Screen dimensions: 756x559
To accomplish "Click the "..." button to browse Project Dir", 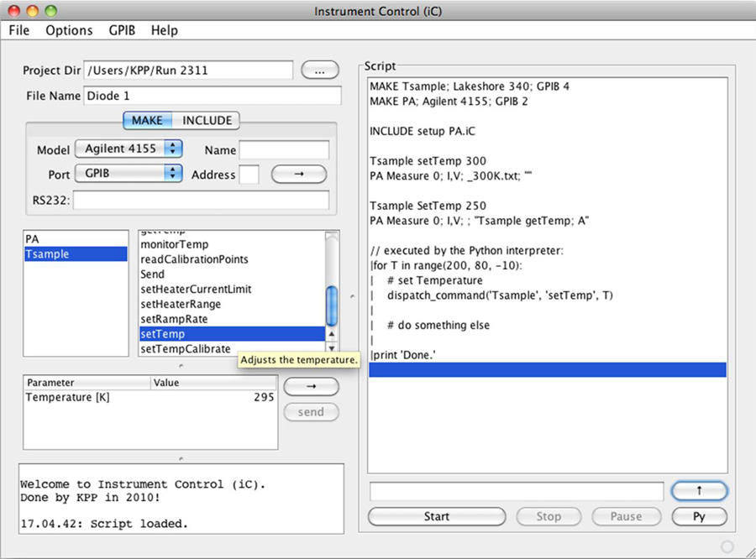I will 319,71.
